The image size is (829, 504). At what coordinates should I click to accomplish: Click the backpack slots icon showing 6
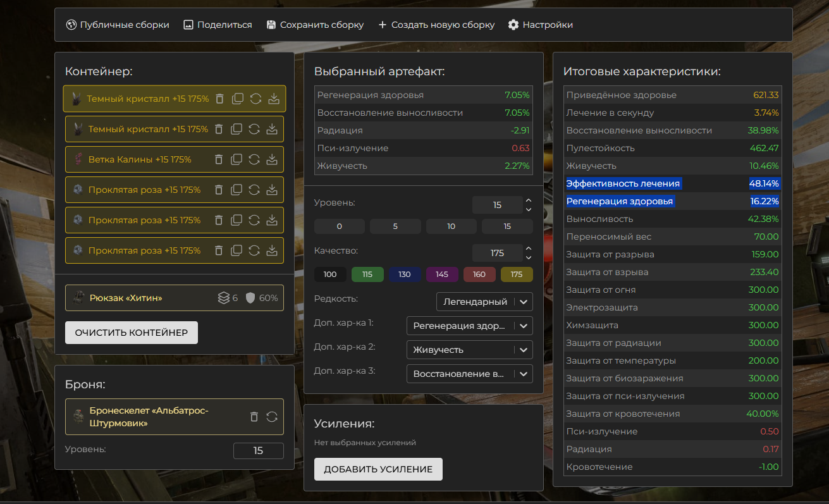pos(223,298)
